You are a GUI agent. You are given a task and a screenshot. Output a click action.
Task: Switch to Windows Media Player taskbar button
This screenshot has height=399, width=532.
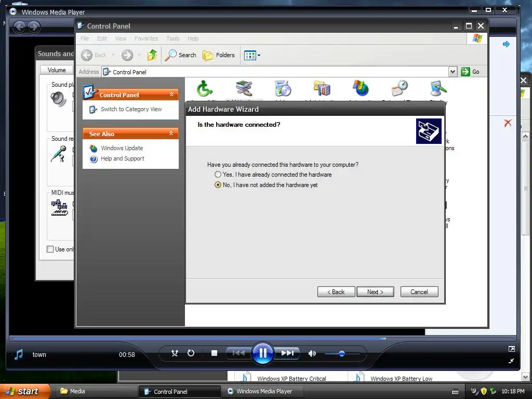point(264,391)
